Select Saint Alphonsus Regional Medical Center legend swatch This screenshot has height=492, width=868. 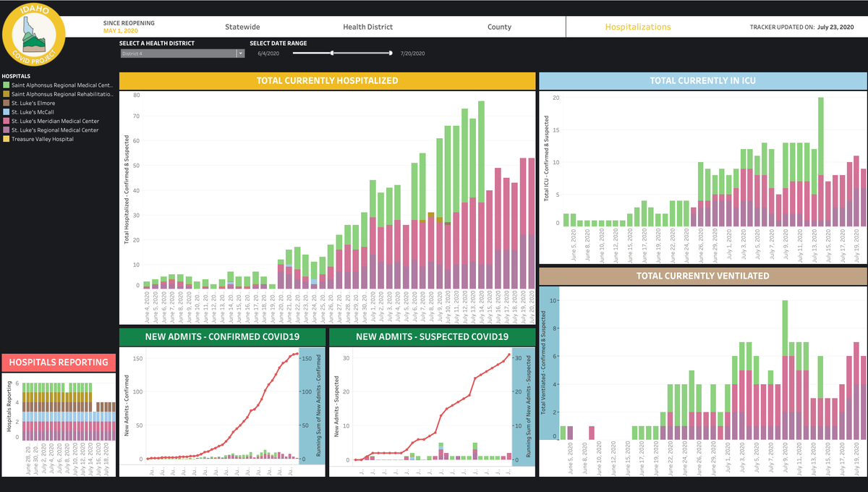tap(6, 85)
